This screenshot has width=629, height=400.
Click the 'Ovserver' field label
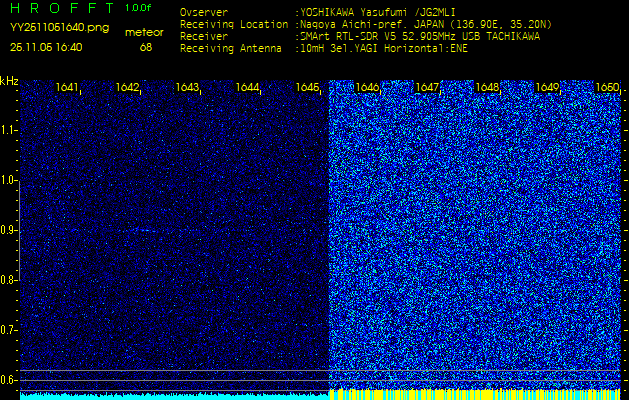point(204,13)
